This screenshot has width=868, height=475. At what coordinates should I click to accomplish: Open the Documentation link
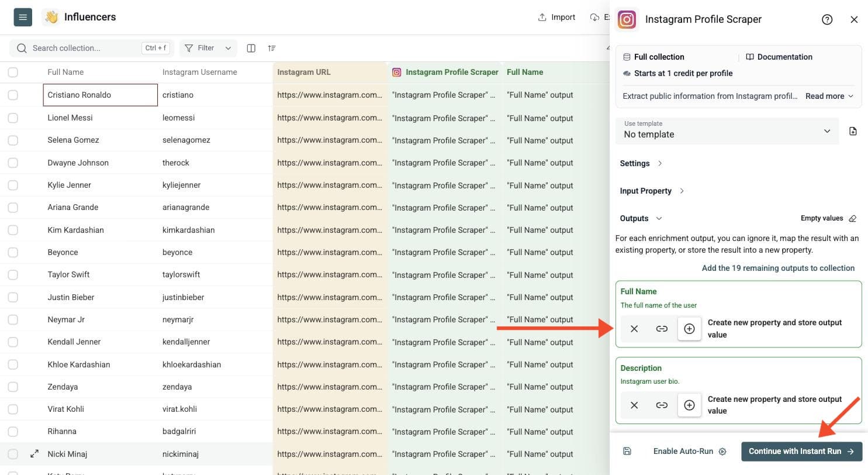[779, 57]
